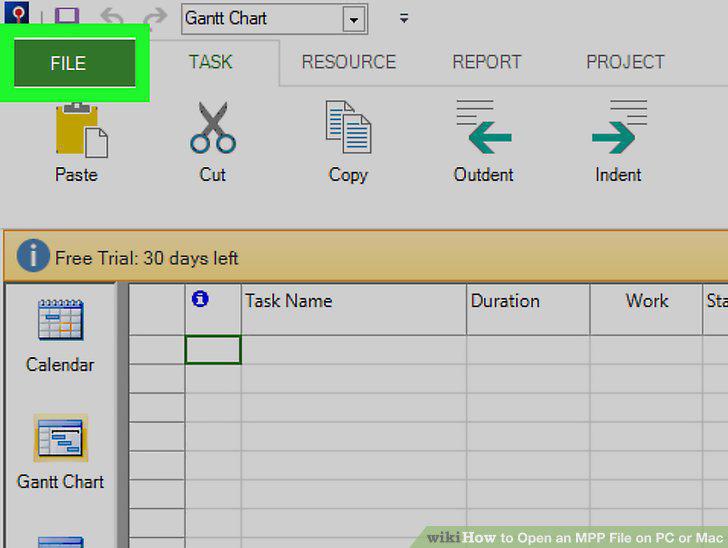Cut selection with scissors icon

coord(213,128)
